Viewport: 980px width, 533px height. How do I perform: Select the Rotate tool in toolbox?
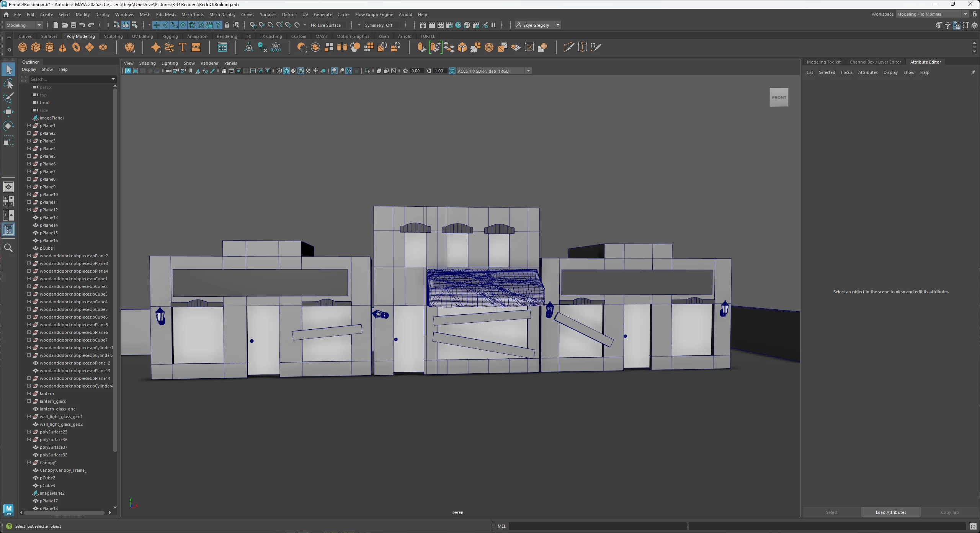click(x=8, y=126)
